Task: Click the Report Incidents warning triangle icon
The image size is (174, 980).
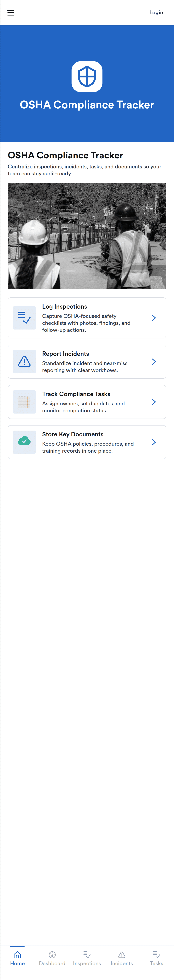Action: point(24,361)
